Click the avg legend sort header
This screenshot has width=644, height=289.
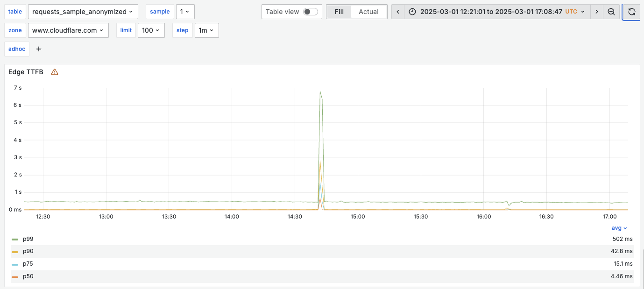[x=619, y=228]
